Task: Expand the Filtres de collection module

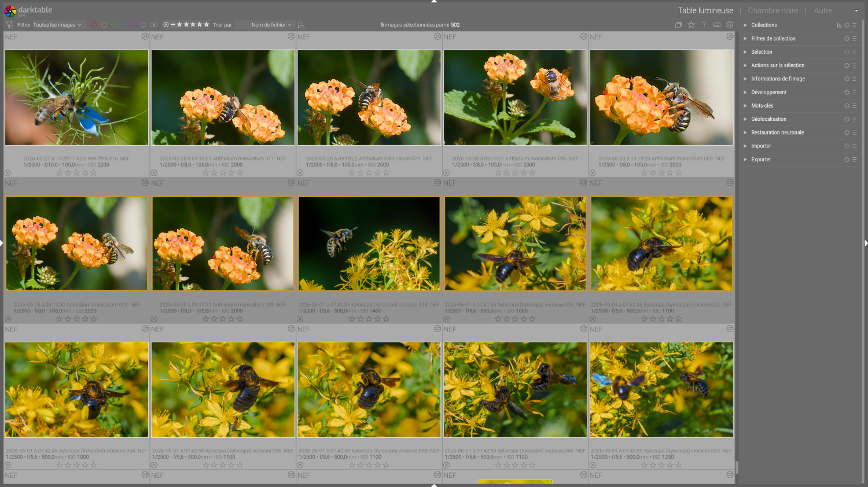Action: (745, 39)
